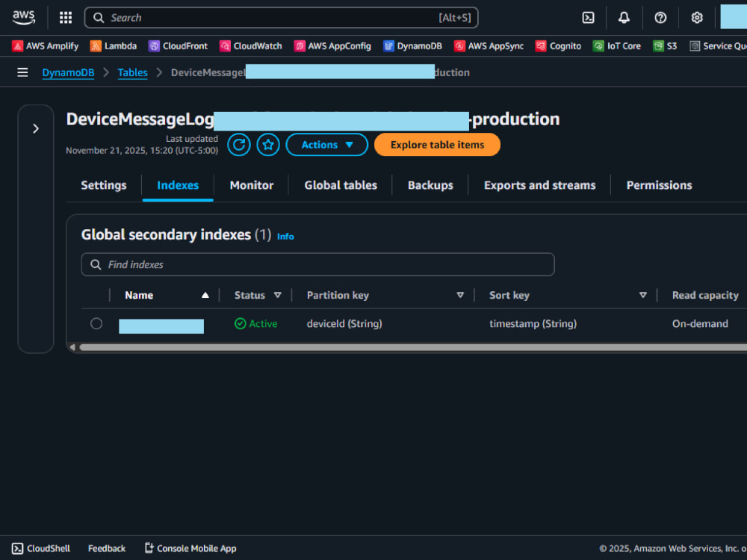The width and height of the screenshot is (747, 560).
Task: Open CloudFront service shortcut
Action: pyautogui.click(x=179, y=46)
